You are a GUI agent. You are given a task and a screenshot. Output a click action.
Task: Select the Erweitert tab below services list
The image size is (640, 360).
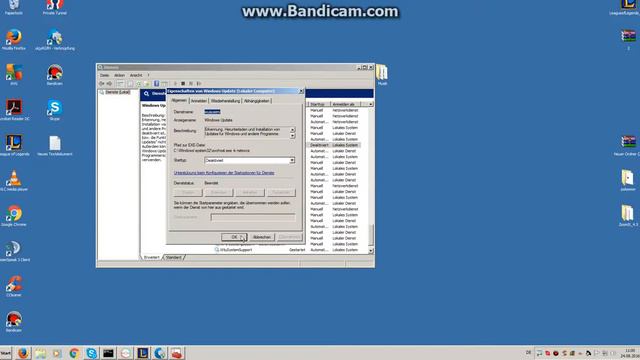(151, 257)
